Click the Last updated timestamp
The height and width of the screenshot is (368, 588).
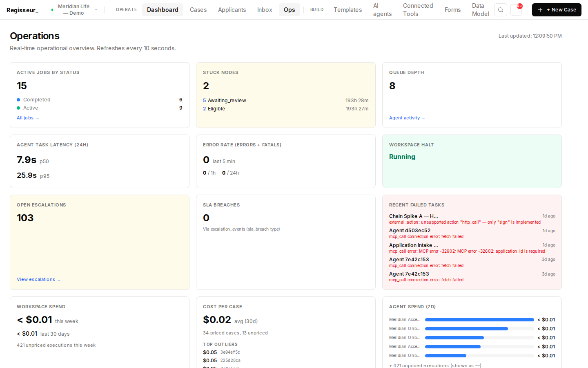pos(530,36)
